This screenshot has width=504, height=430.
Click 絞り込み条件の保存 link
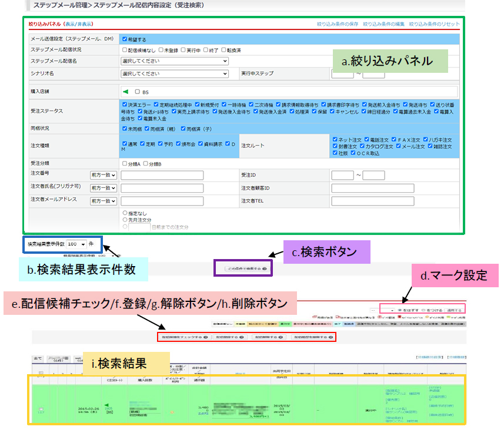(x=337, y=23)
